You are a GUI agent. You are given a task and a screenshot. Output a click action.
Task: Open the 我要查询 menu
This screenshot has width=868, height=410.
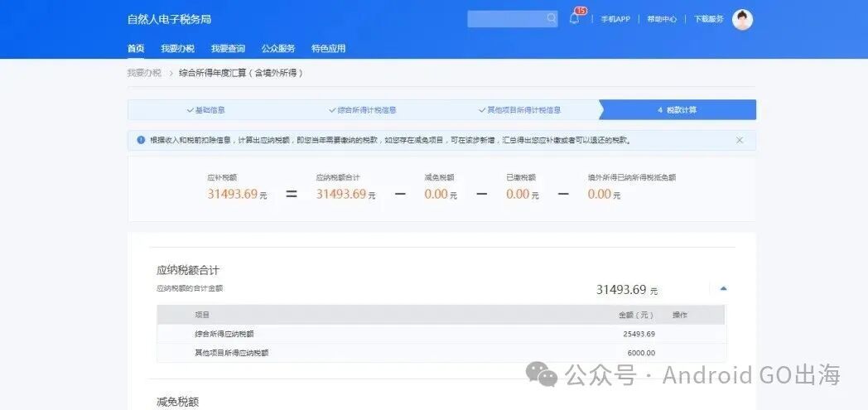(228, 48)
